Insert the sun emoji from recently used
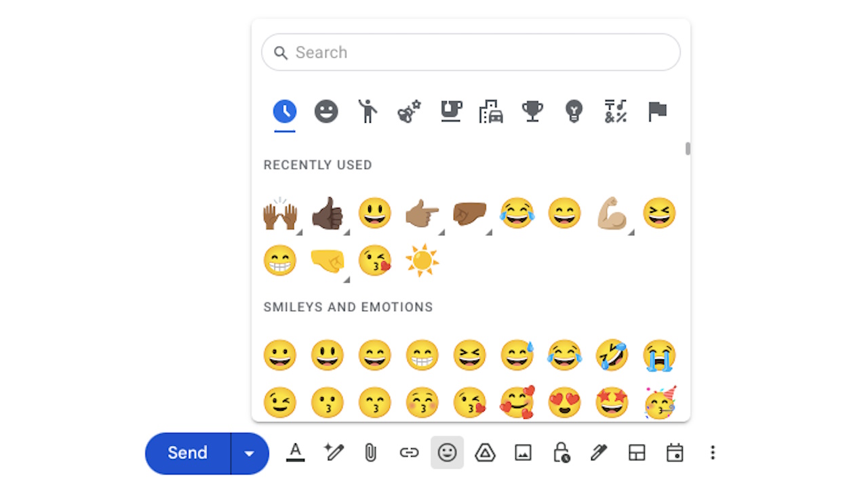This screenshot has width=868, height=488. (x=422, y=261)
